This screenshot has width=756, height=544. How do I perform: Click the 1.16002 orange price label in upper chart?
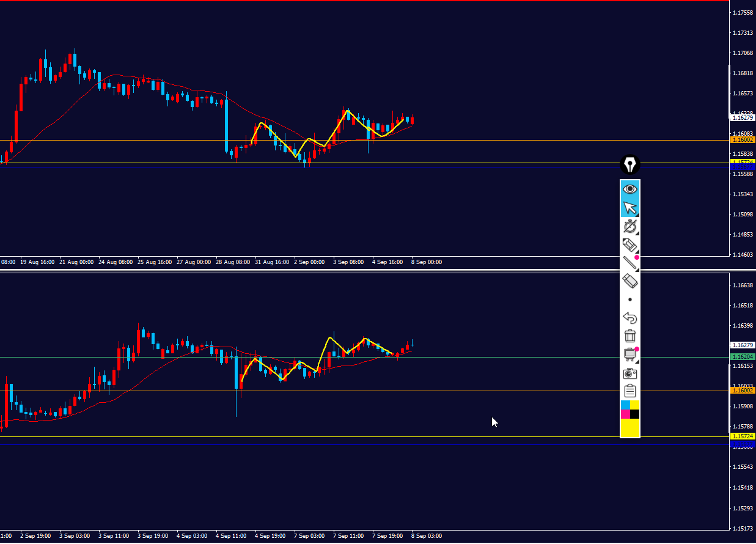[x=743, y=140]
